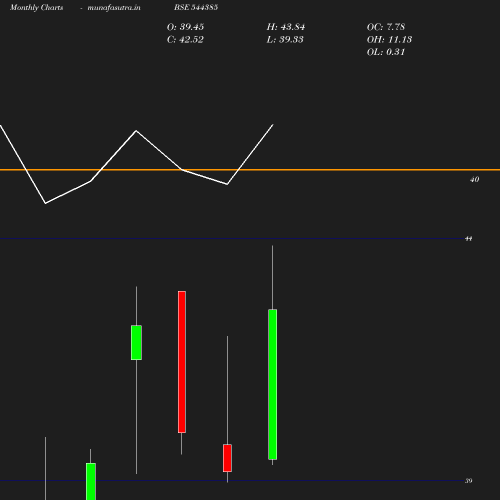This screenshot has height=500, width=500.
Task: Click the 'OC: 7.78' reading
Action: point(386,27)
